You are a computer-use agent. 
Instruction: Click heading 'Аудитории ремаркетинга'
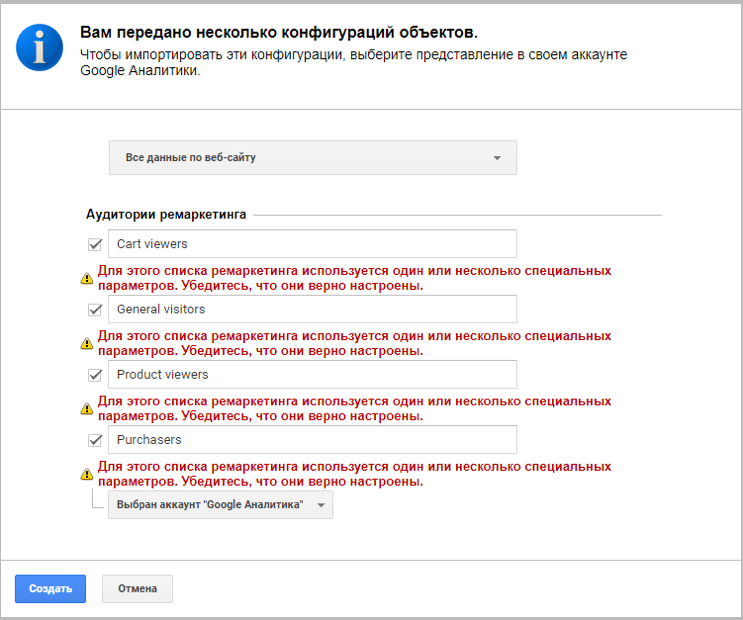(166, 215)
